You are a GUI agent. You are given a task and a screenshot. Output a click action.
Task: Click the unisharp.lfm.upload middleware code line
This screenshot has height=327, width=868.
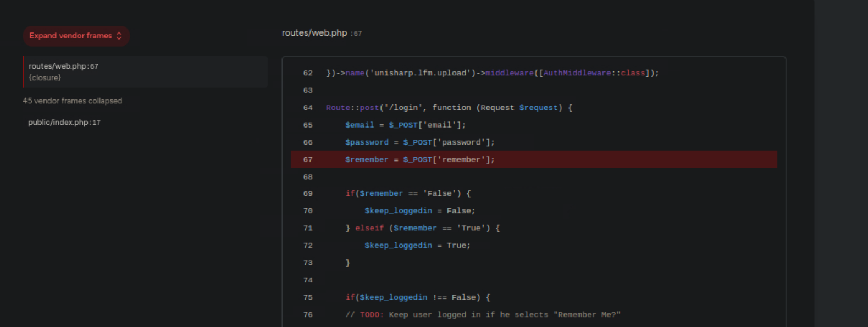(x=492, y=73)
